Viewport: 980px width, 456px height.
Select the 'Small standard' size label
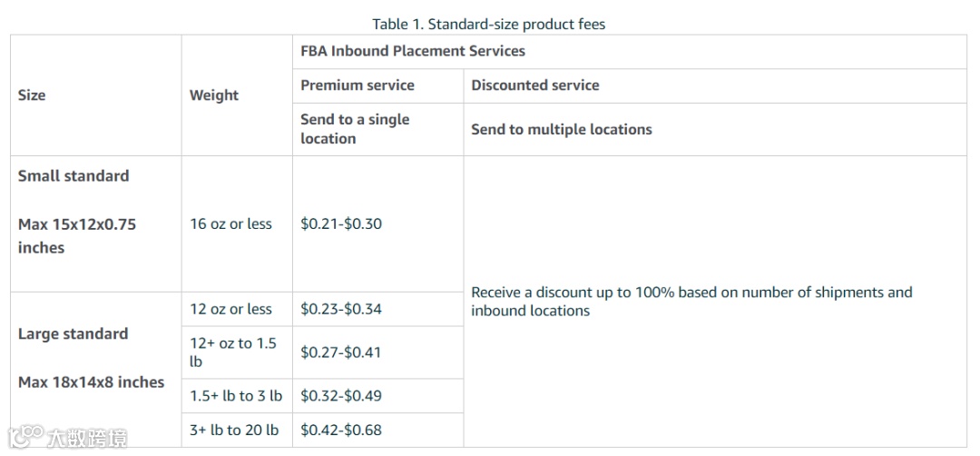(x=73, y=176)
